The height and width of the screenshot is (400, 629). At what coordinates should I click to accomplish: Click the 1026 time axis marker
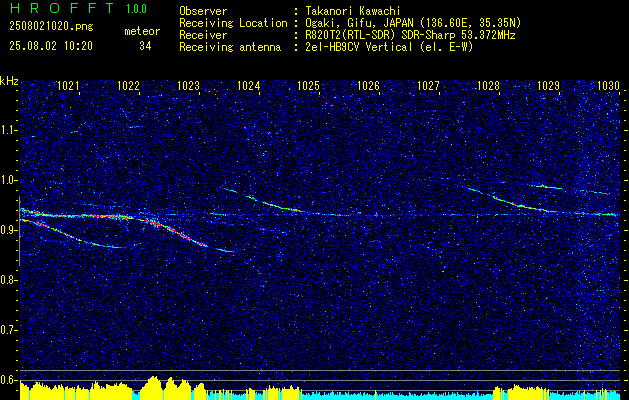pos(369,85)
